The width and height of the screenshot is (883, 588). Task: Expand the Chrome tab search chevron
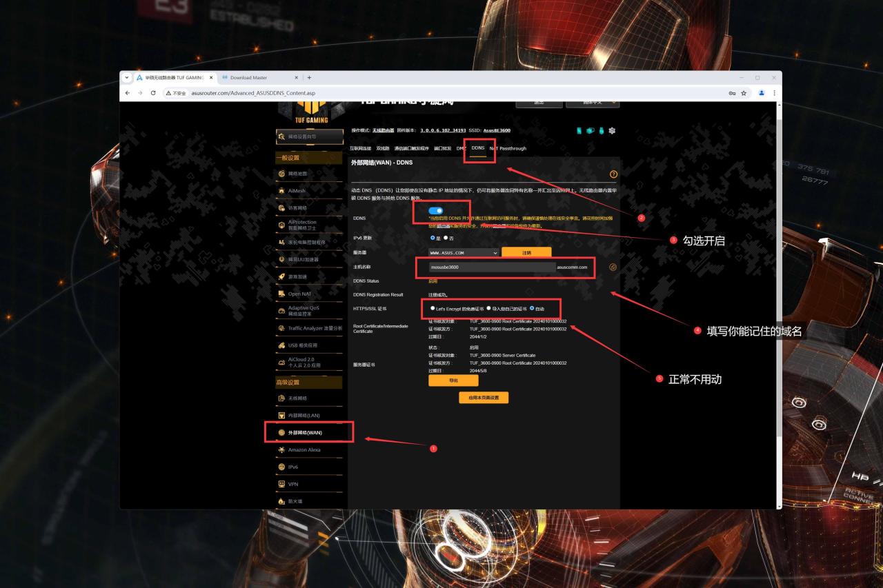(128, 78)
